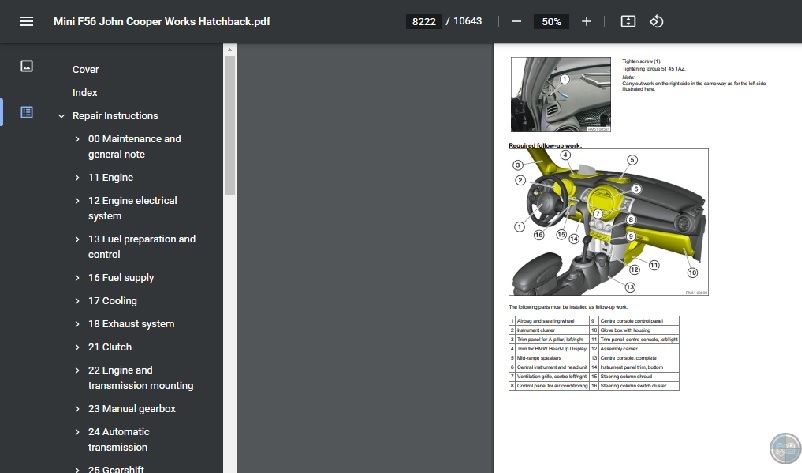
Task: Expand 22 Engine and transmission mounting arrow
Action: tap(77, 370)
